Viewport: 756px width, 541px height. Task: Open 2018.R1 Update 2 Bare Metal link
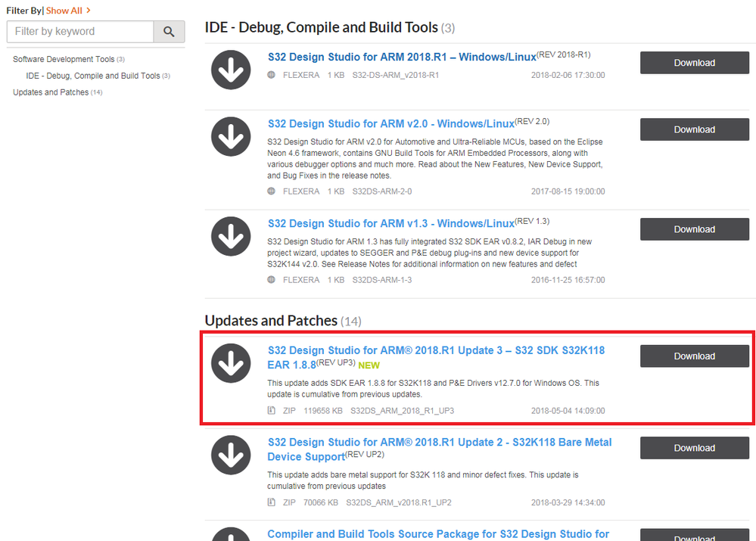click(440, 449)
